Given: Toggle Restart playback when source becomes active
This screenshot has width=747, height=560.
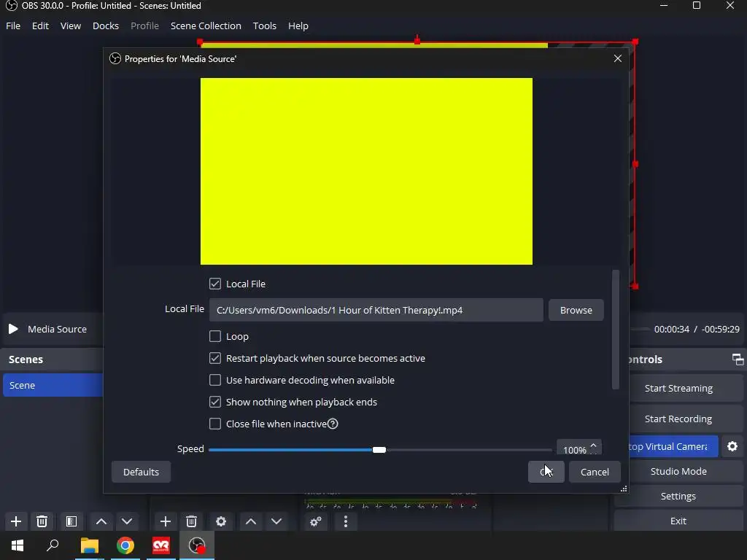Looking at the screenshot, I should click(x=215, y=358).
